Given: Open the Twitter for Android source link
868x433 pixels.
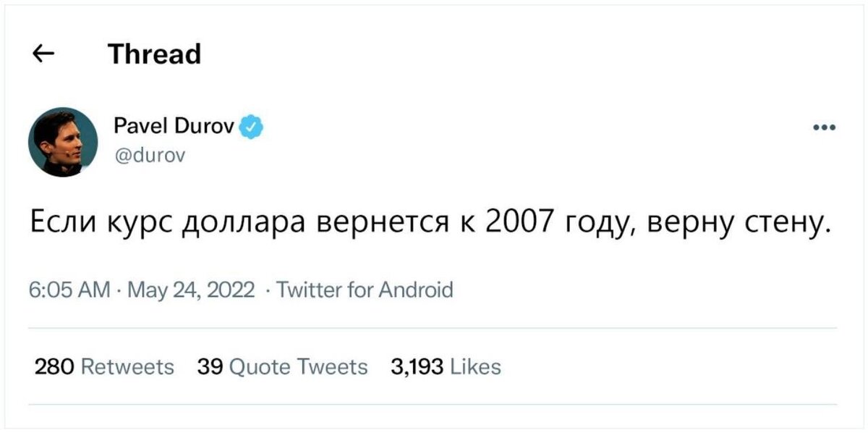Looking at the screenshot, I should coord(365,290).
